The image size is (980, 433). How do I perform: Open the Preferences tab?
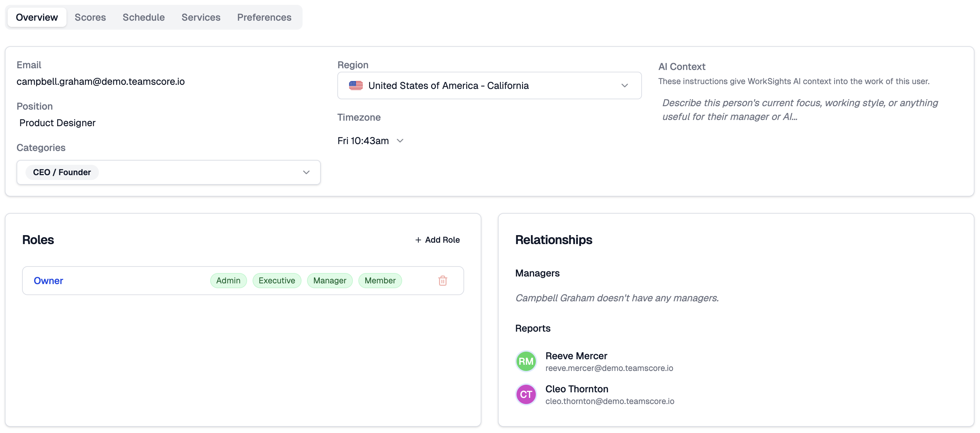[264, 18]
